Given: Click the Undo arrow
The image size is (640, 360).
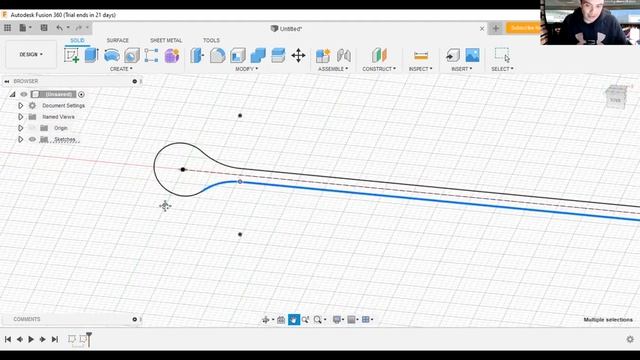Looking at the screenshot, I should click(60, 28).
